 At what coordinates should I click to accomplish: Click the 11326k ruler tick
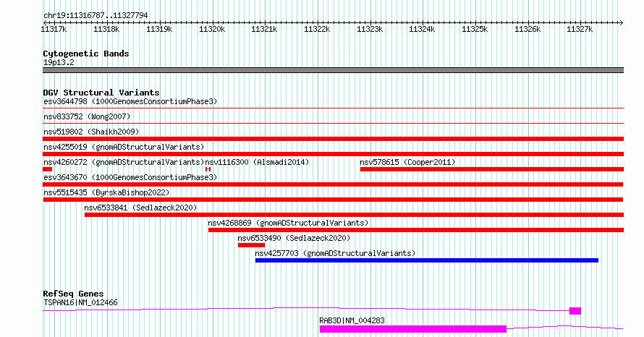pyautogui.click(x=528, y=29)
